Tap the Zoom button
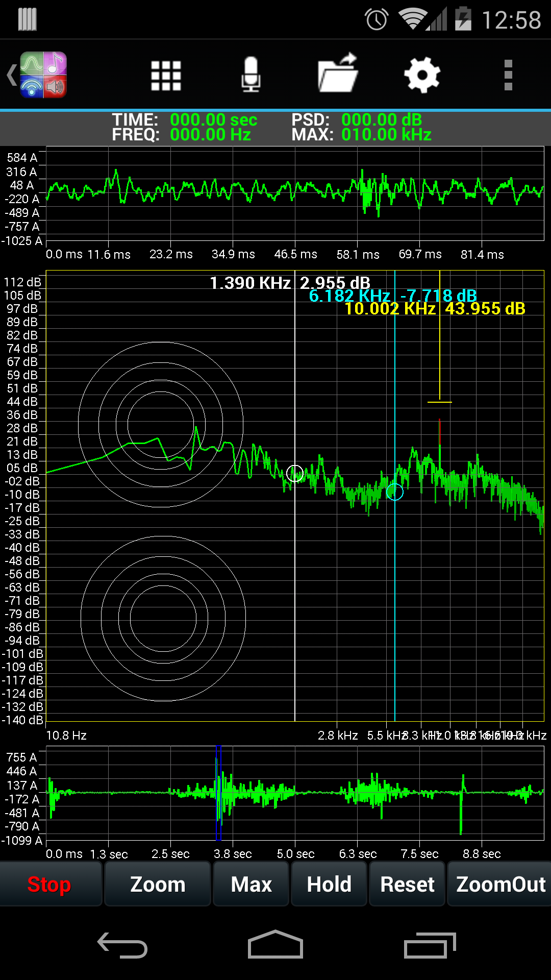This screenshot has height=980, width=551. pyautogui.click(x=158, y=885)
